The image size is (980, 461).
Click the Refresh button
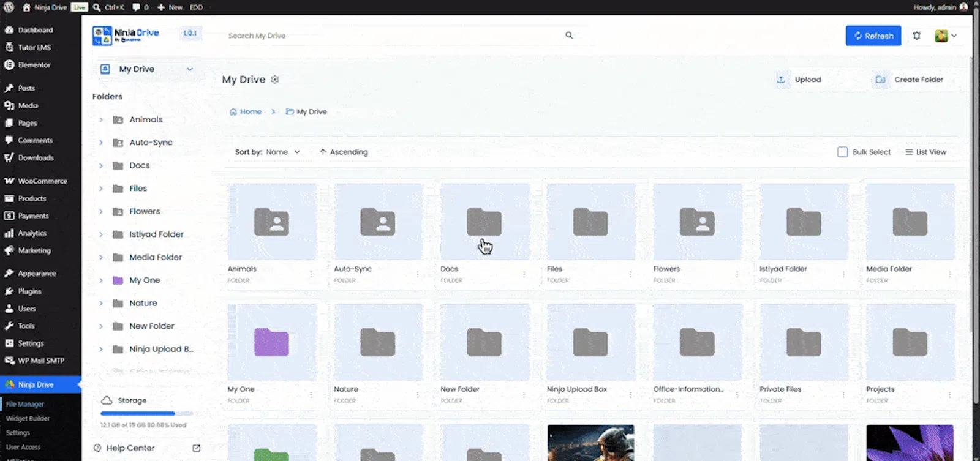pos(873,36)
